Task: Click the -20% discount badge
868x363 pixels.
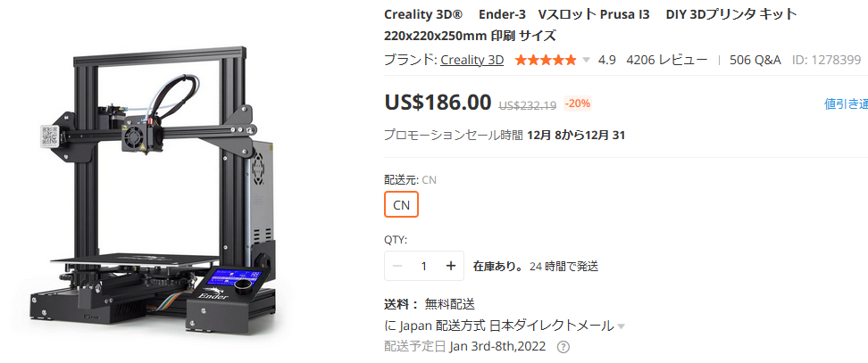Action: tap(578, 103)
